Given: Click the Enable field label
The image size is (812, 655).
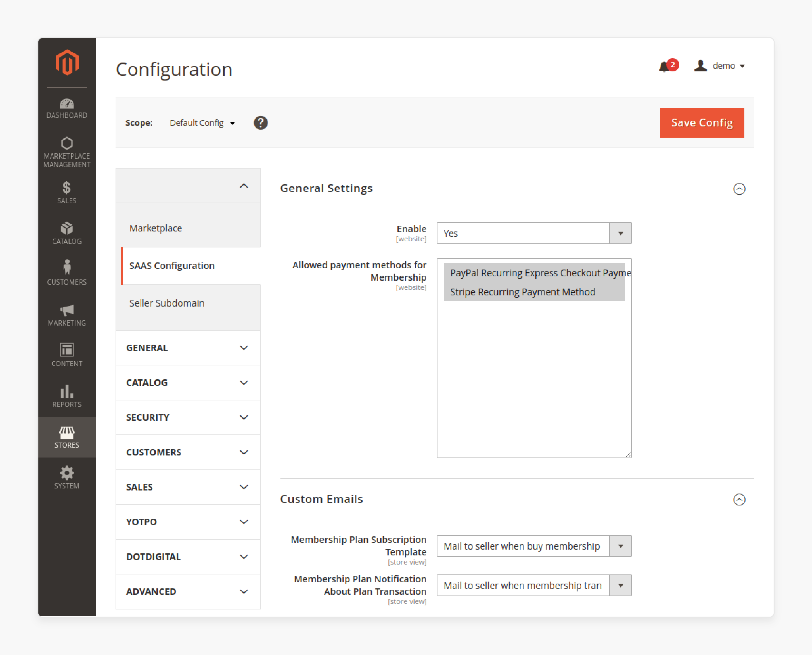Looking at the screenshot, I should click(411, 229).
